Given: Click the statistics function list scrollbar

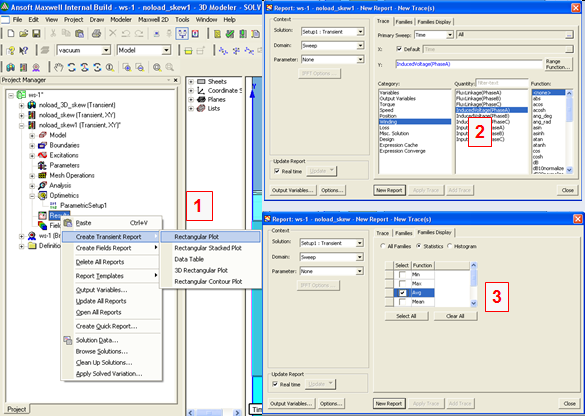Looking at the screenshot, I should 474,284.
